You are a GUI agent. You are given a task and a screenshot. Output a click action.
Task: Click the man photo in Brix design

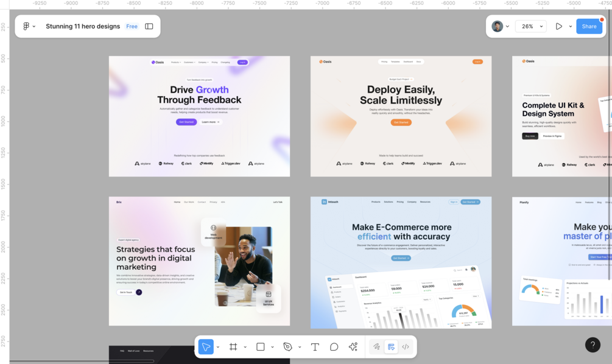coord(243,267)
